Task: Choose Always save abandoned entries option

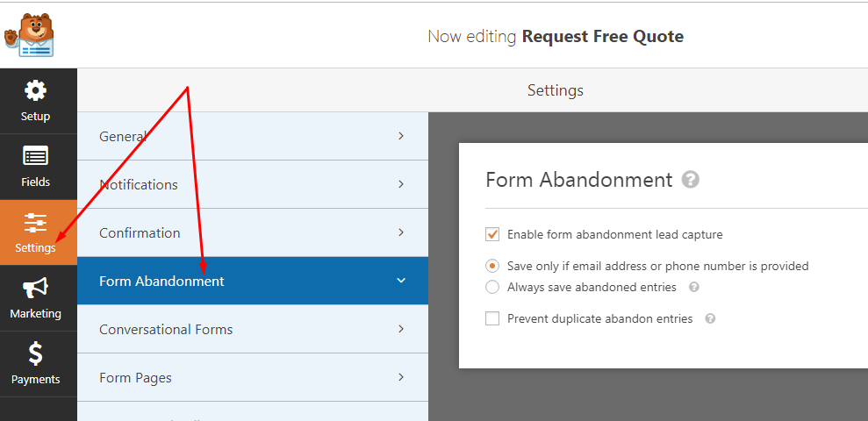Action: [x=492, y=288]
